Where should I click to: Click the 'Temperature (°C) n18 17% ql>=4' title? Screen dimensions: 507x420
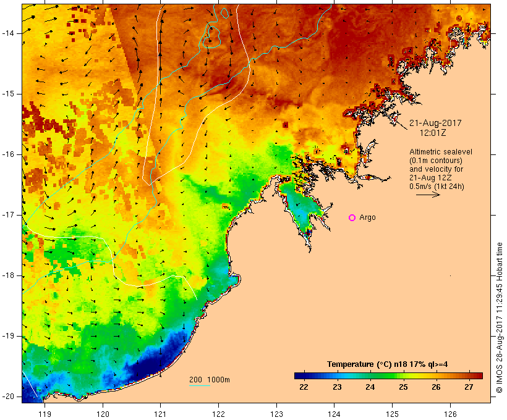[388, 364]
